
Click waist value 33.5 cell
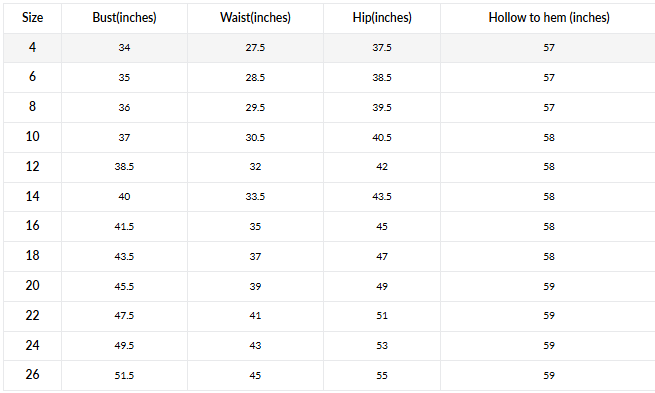255,197
